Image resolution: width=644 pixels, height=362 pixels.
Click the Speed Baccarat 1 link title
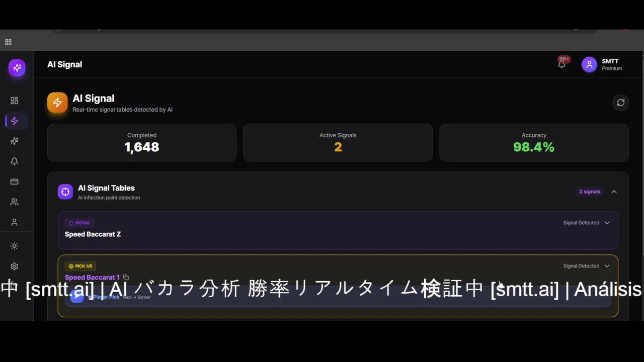(92, 278)
